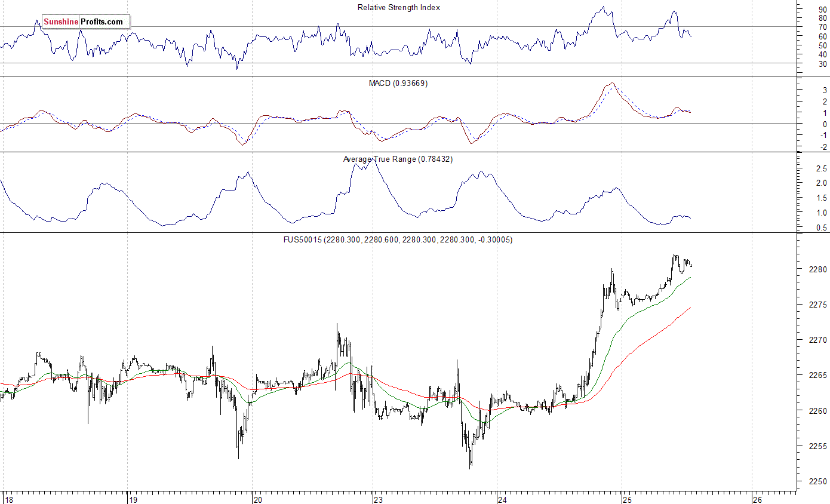Click the 2270 price axis label
This screenshot has height=504, width=830.
pyautogui.click(x=817, y=340)
